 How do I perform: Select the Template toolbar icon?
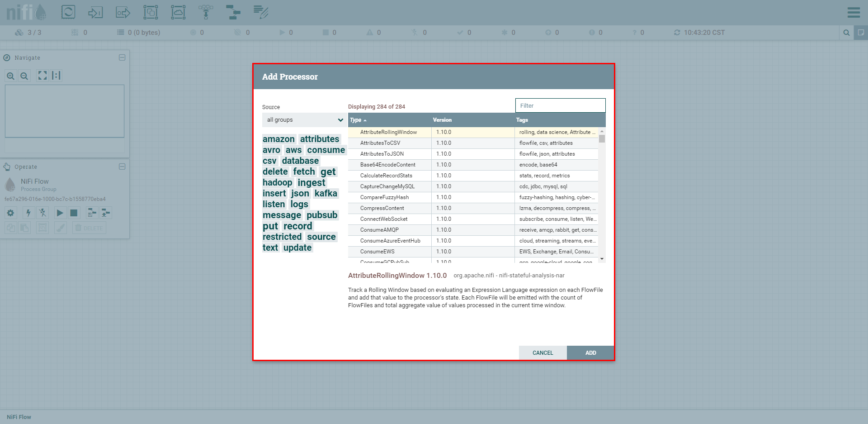click(x=233, y=12)
